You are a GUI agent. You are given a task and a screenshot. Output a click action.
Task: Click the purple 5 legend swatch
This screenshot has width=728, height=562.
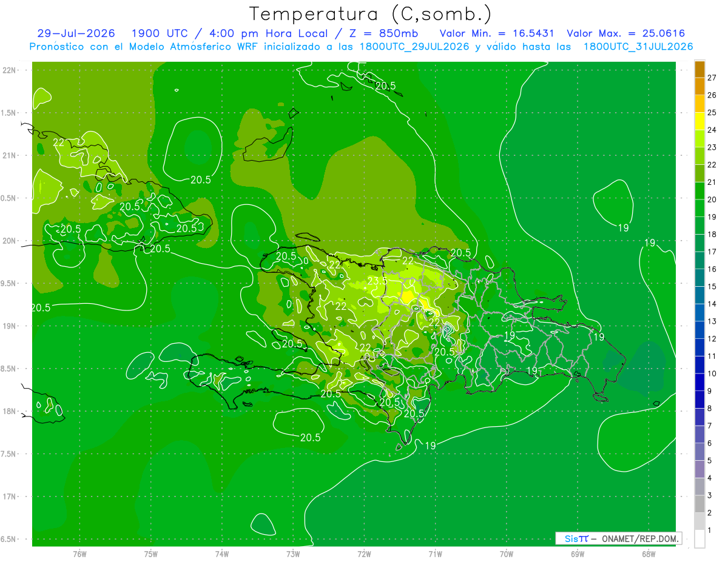coord(699,469)
